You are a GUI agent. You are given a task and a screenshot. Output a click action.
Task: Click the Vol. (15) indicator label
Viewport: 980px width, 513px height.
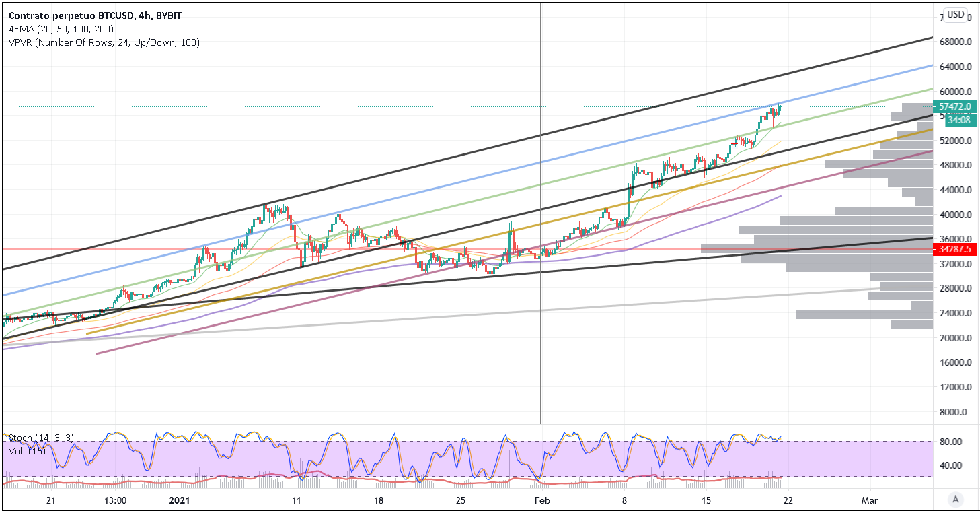tap(26, 450)
